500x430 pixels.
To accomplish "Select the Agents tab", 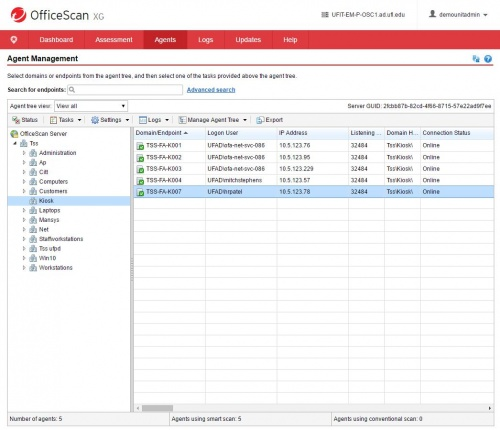I will (165, 40).
